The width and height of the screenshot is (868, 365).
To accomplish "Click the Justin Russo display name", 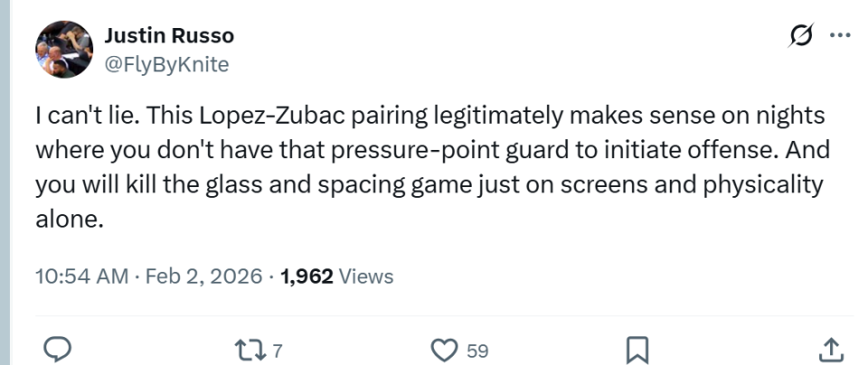I will [169, 36].
